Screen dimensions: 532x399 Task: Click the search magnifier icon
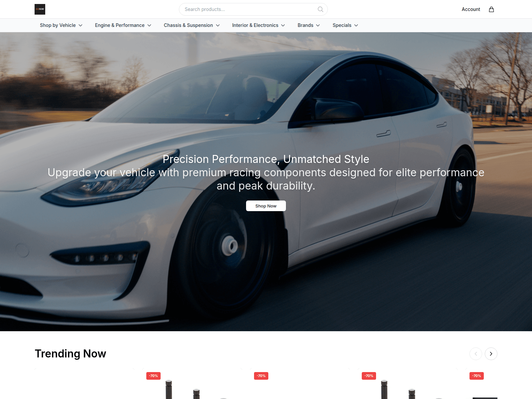[x=320, y=9]
